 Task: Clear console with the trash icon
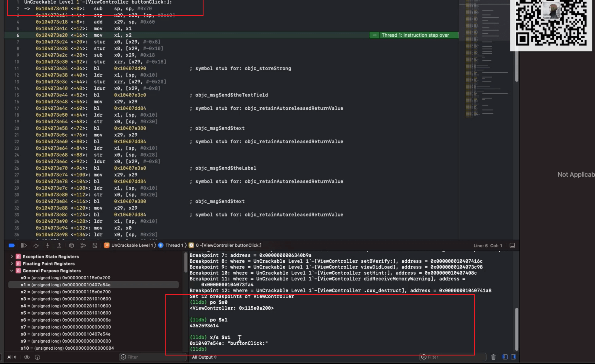[x=493, y=357]
